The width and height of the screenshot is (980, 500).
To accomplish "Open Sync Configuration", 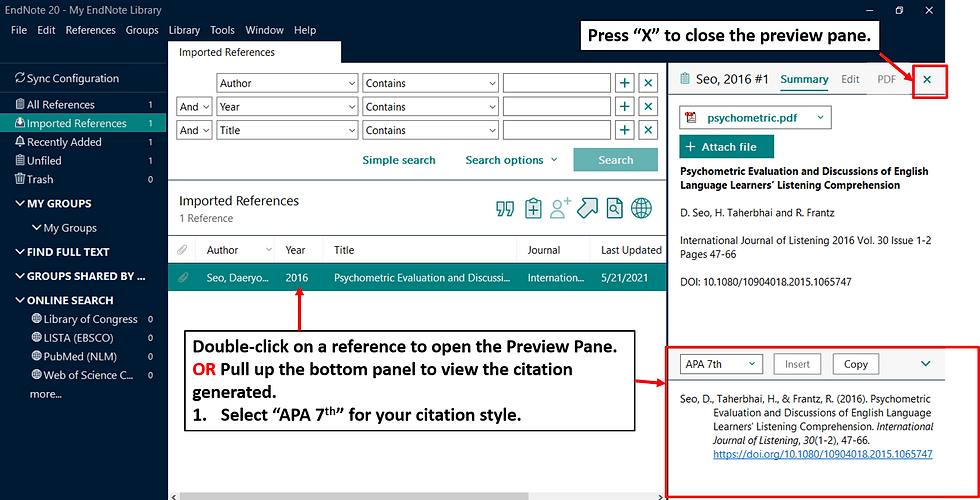I will tap(67, 78).
